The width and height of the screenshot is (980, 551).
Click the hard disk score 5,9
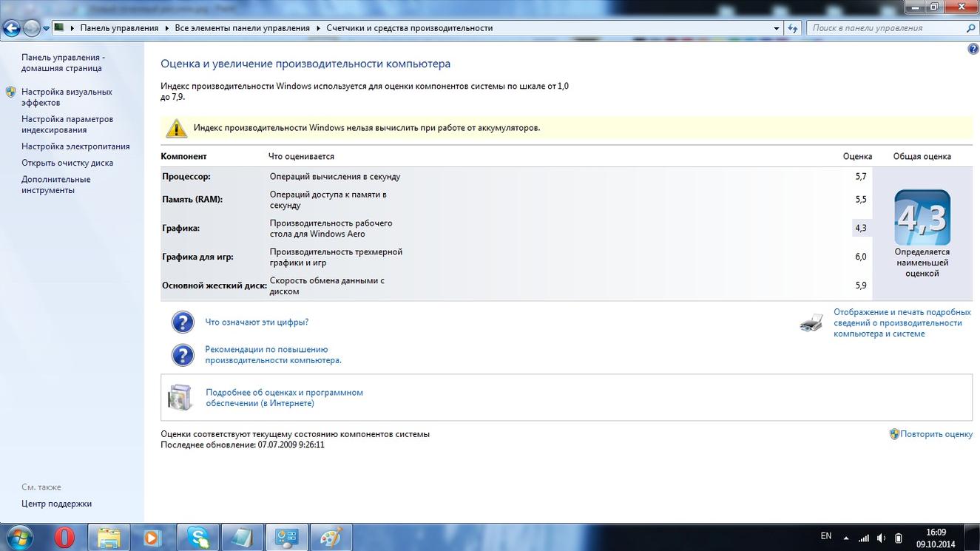[860, 285]
